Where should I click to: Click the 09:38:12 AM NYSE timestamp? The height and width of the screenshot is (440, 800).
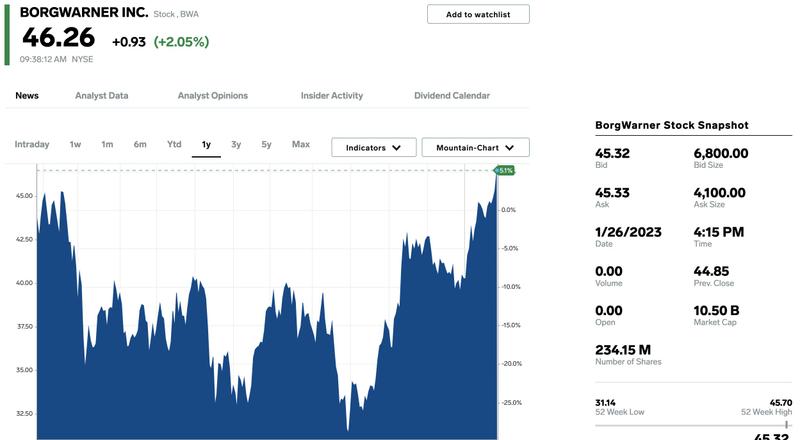point(57,59)
